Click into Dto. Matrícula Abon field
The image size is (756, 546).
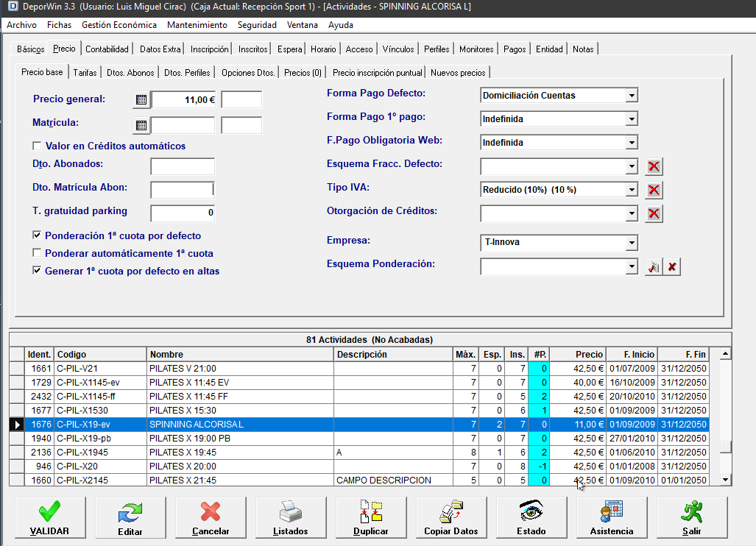183,189
